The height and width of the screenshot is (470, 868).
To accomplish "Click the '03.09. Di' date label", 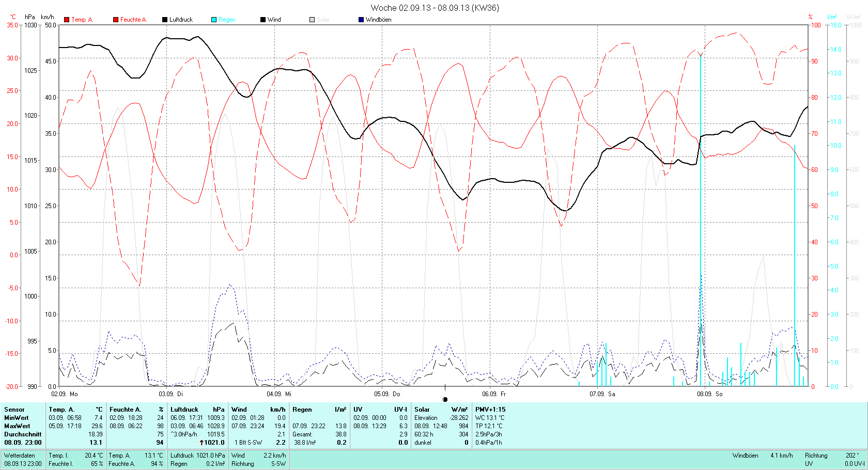I will tap(171, 394).
